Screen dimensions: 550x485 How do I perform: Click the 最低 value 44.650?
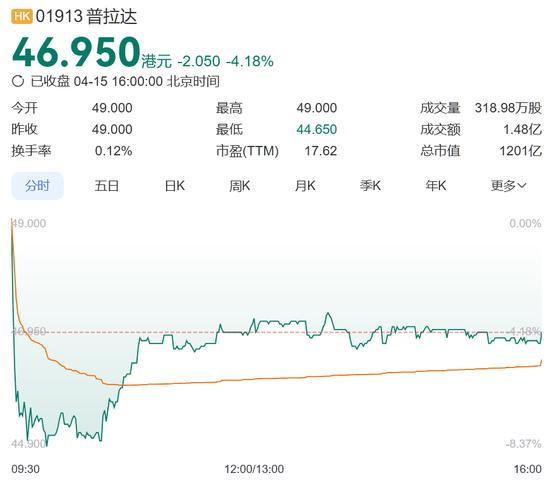coord(317,129)
